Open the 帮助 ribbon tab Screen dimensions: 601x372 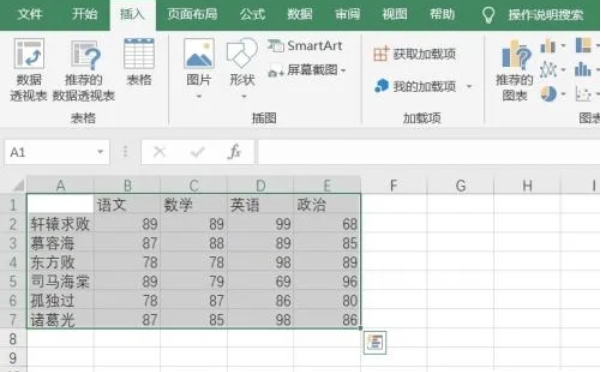tap(442, 15)
